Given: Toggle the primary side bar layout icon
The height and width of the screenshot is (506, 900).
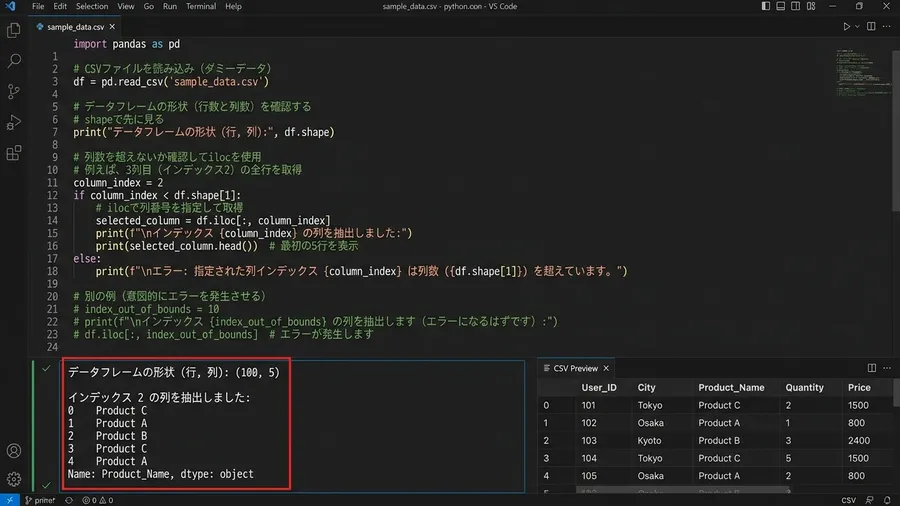Looking at the screenshot, I should tap(766, 6).
